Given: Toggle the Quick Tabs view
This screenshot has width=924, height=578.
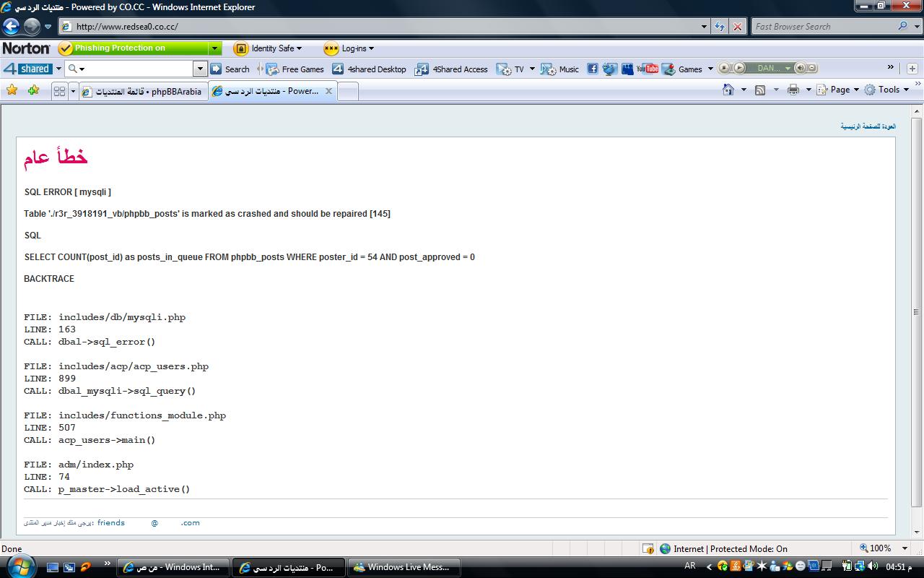Looking at the screenshot, I should [x=59, y=91].
